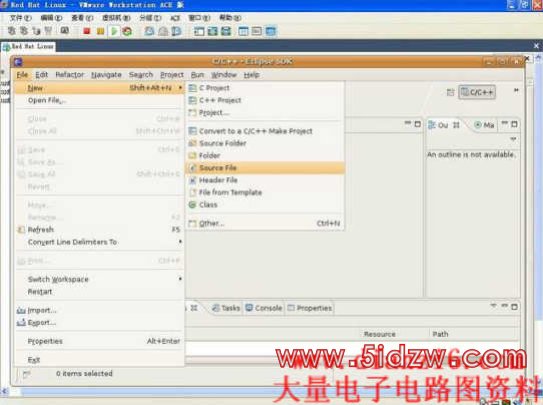Open the Outline view dropdown menu arrow
This screenshot has height=405, width=543.
point(513,139)
